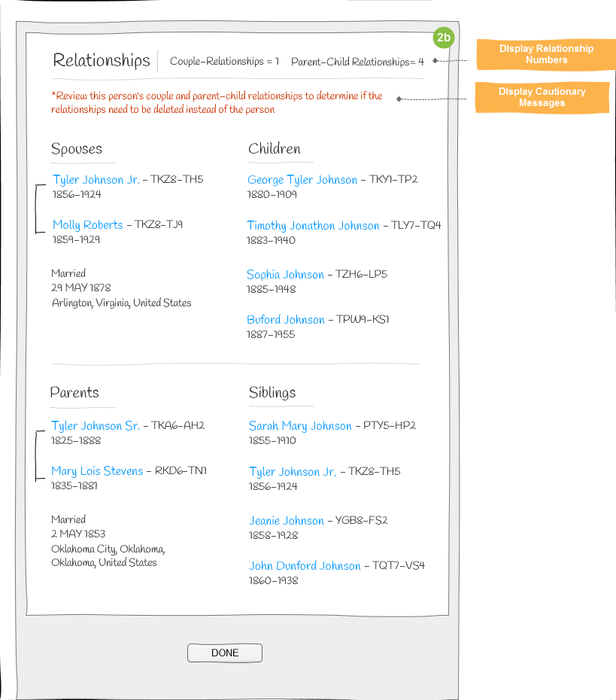Click the Siblings section heading

[x=272, y=392]
